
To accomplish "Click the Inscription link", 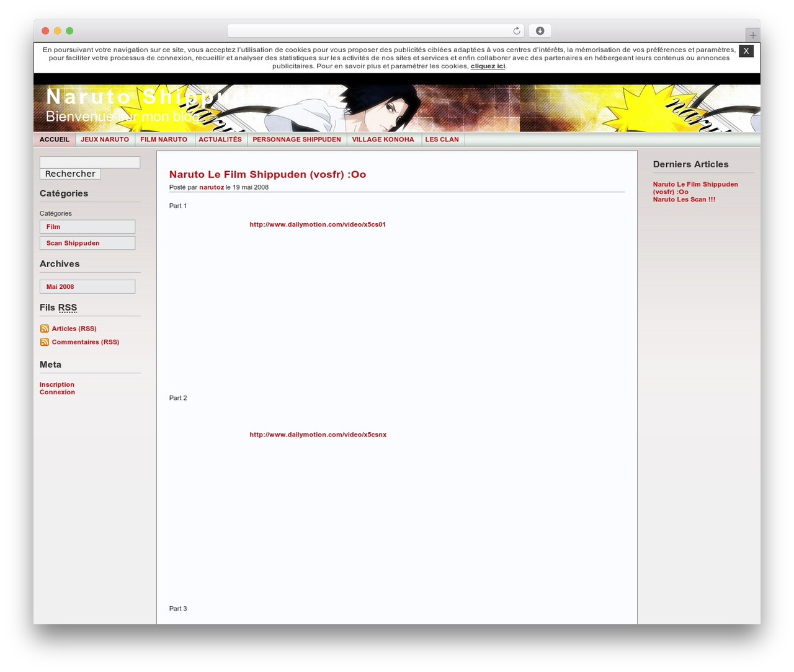I will pos(57,384).
